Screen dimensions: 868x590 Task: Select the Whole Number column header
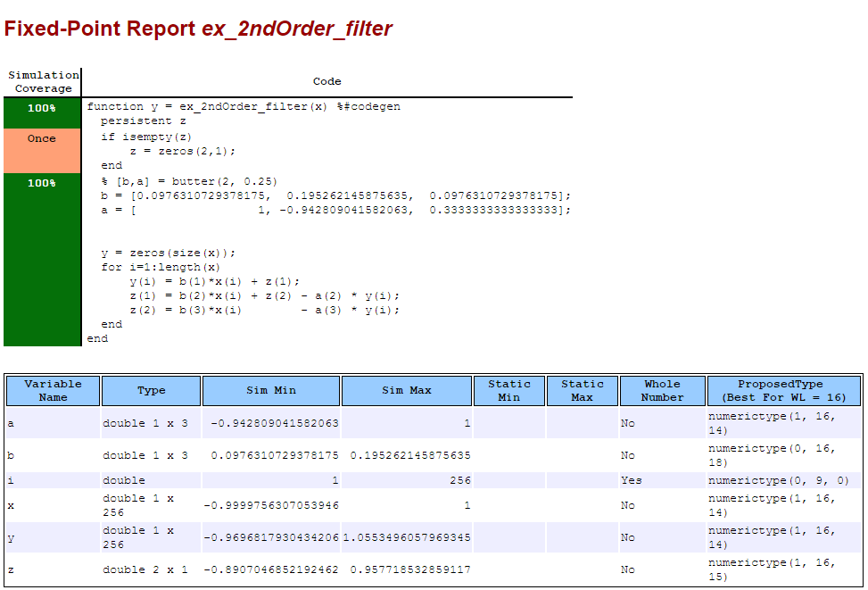[x=663, y=391]
